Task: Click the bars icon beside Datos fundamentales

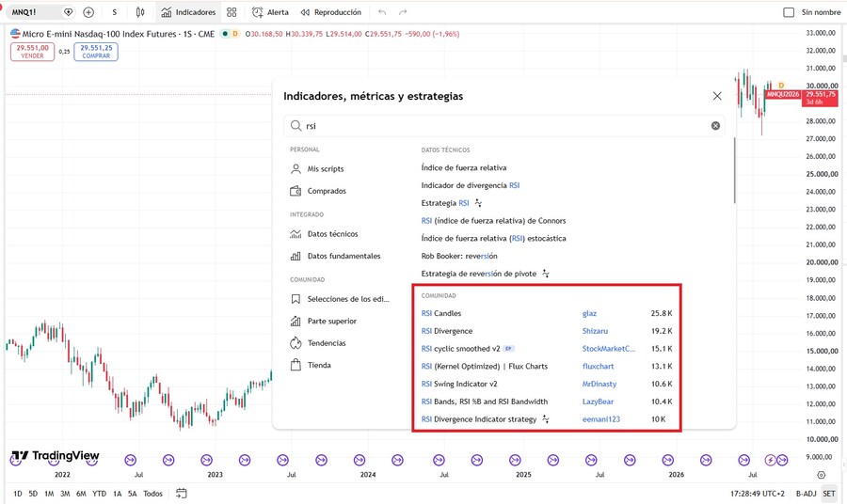Action: pyautogui.click(x=296, y=257)
